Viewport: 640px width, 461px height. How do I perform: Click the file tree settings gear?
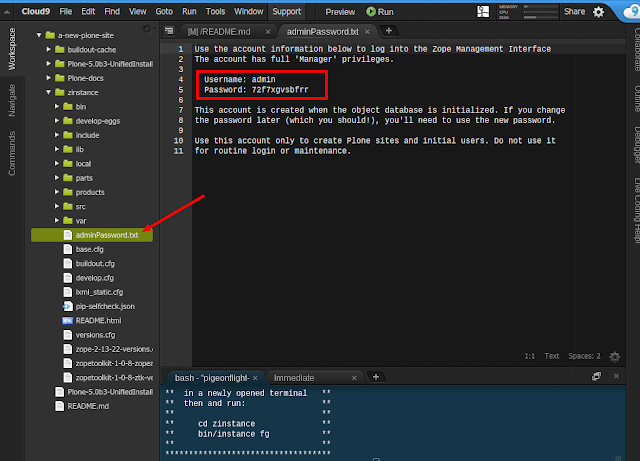(x=147, y=29)
